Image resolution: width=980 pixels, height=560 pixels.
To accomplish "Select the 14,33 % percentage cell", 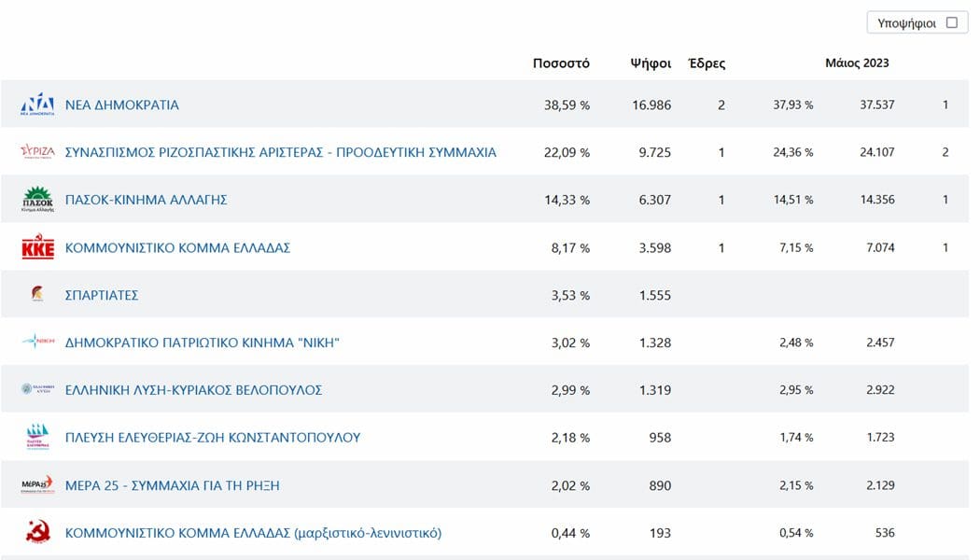I will pos(567,200).
